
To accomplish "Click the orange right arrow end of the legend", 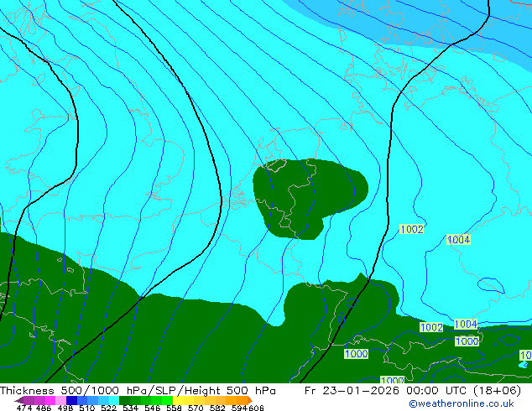I will click(x=250, y=400).
